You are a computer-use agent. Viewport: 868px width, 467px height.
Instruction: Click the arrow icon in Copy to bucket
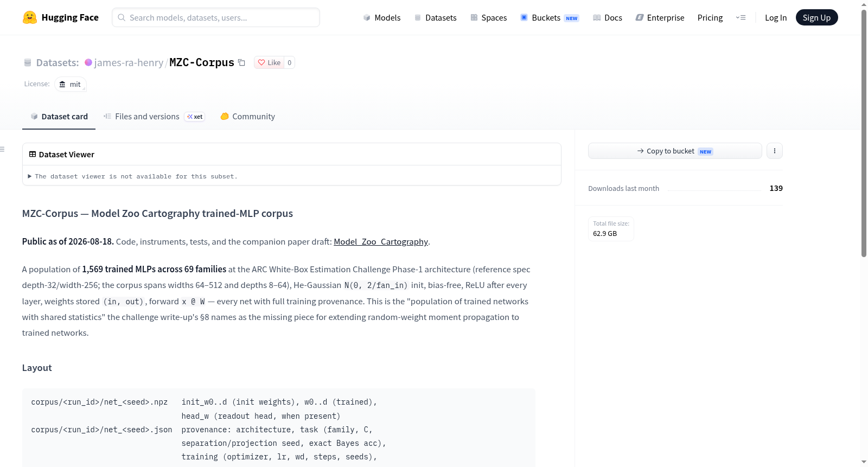tap(641, 151)
